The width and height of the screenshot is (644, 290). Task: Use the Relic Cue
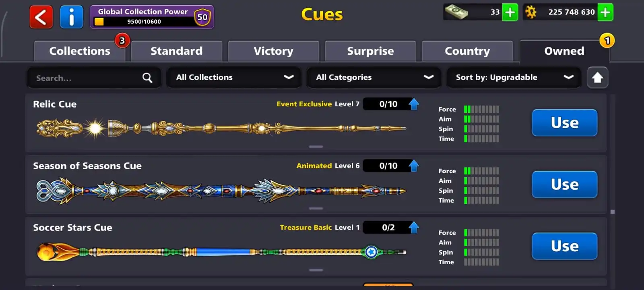click(565, 123)
